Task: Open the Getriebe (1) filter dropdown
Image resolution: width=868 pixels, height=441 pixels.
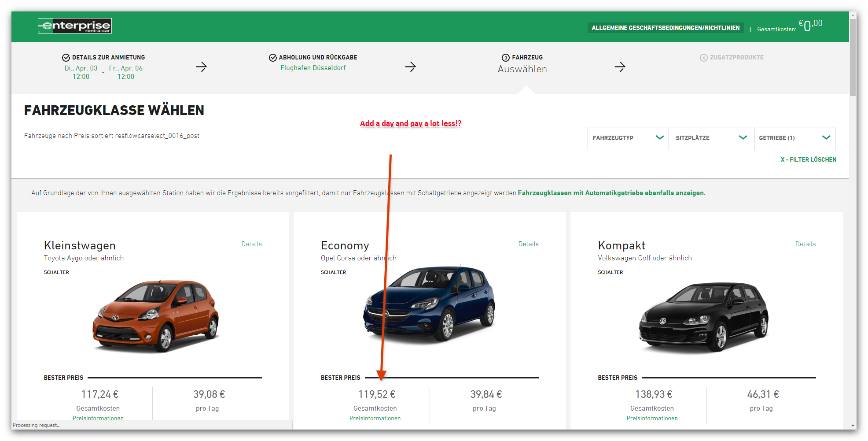Action: click(x=794, y=138)
